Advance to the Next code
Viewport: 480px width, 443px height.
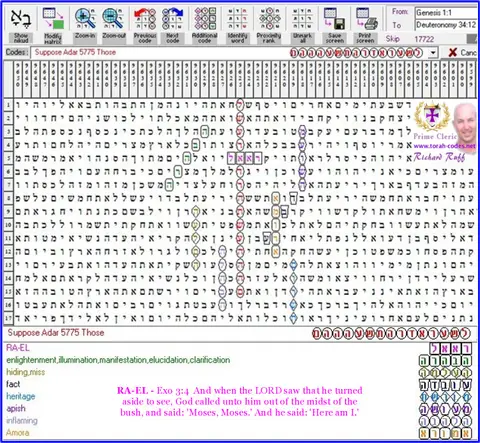pos(172,25)
